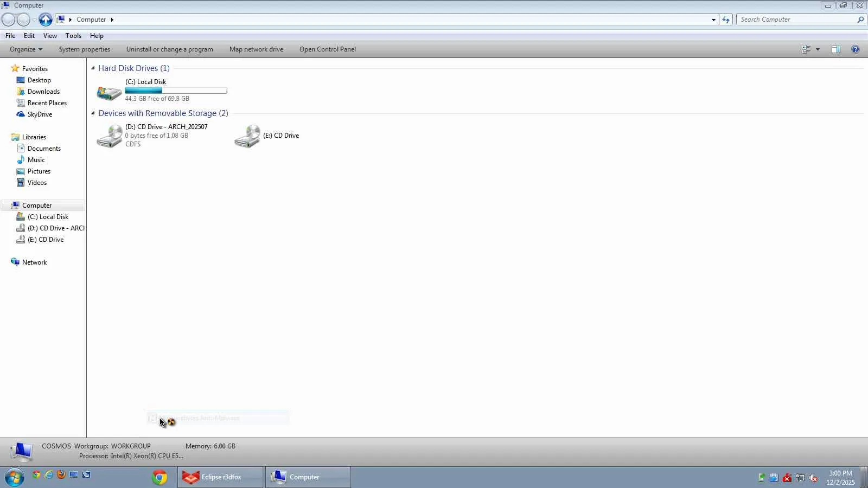This screenshot has height=488, width=868.
Task: Launch Internet Explorer from quick launch
Action: (x=49, y=475)
